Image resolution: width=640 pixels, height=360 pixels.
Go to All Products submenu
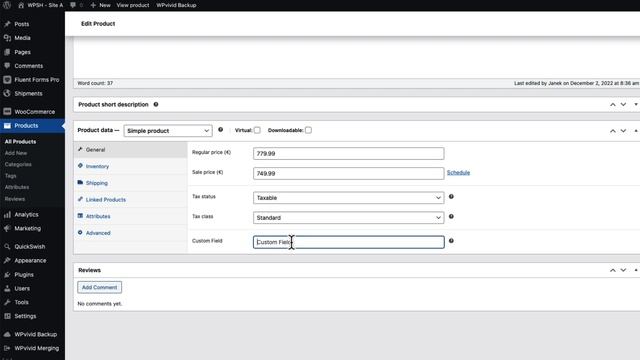point(20,142)
